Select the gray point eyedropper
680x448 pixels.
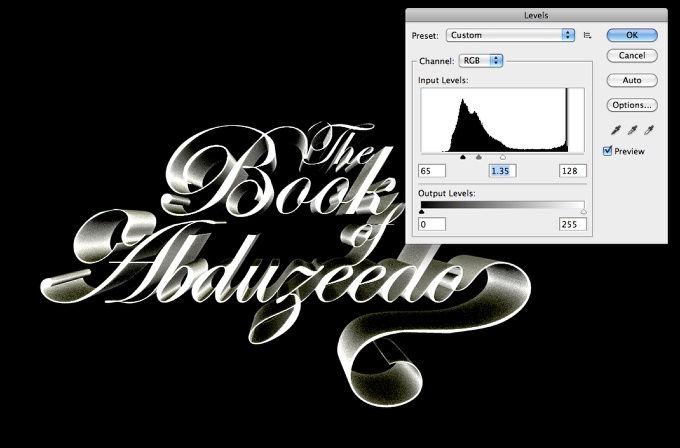tap(631, 130)
